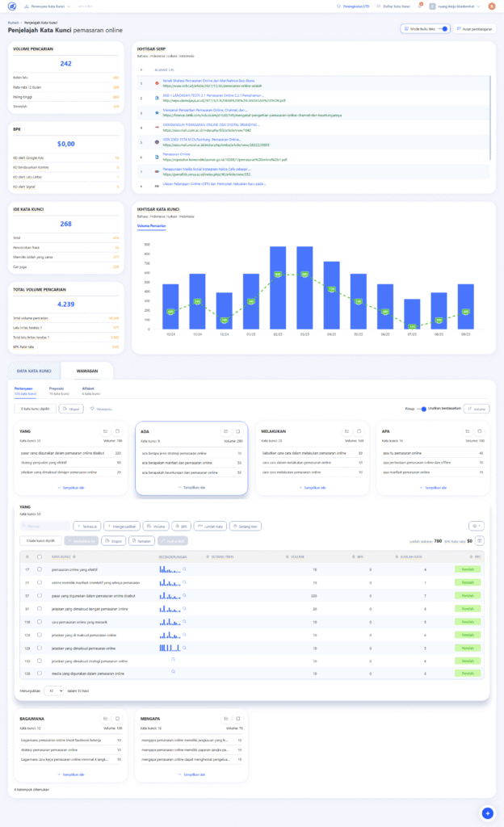Click the Pusat pembelajaran button
The height and width of the screenshot is (827, 504).
(475, 28)
